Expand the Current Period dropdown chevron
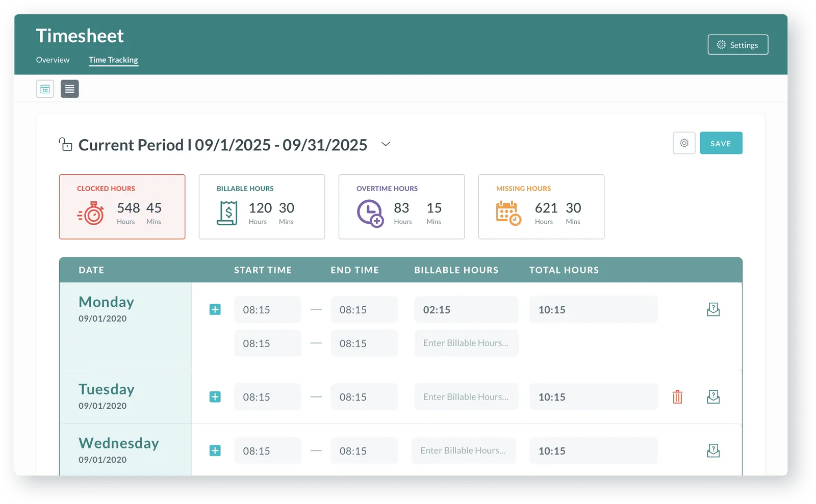Image resolution: width=816 pixels, height=504 pixels. (386, 144)
